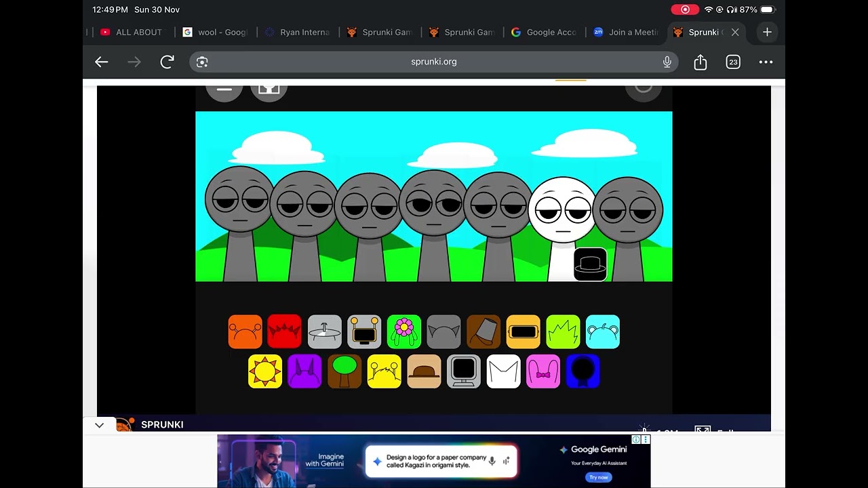Open the browser more options menu

(x=766, y=62)
